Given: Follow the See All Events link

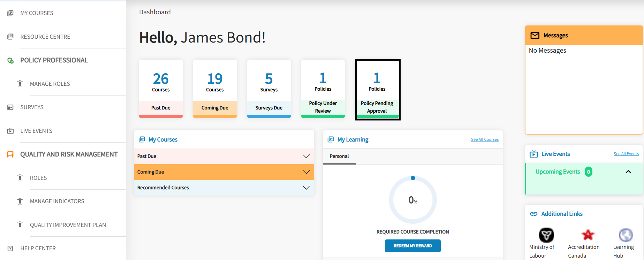Looking at the screenshot, I should [x=626, y=154].
